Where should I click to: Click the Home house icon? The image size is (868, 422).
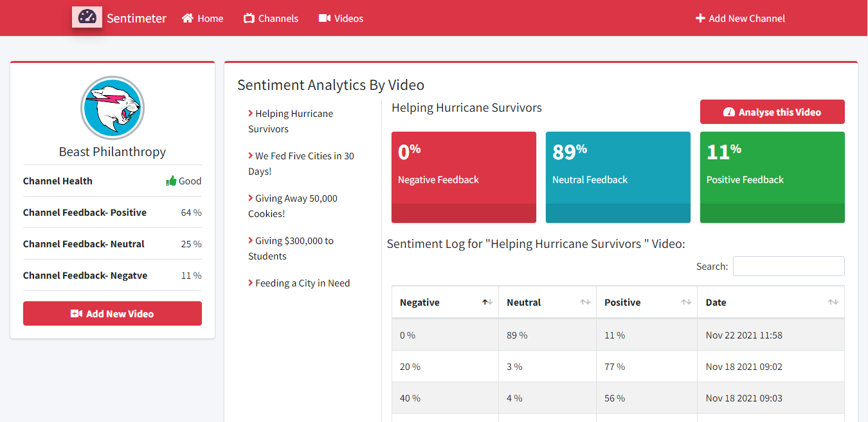(188, 19)
